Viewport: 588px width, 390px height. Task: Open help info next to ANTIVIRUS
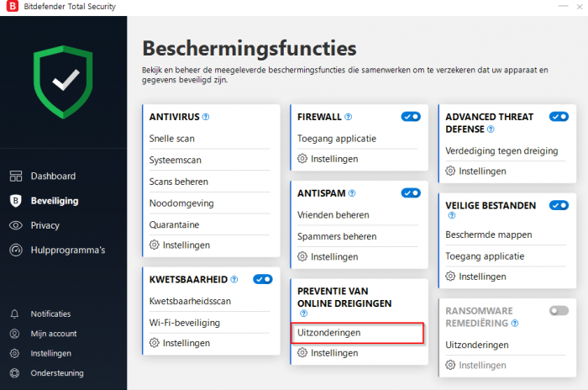[x=206, y=117]
